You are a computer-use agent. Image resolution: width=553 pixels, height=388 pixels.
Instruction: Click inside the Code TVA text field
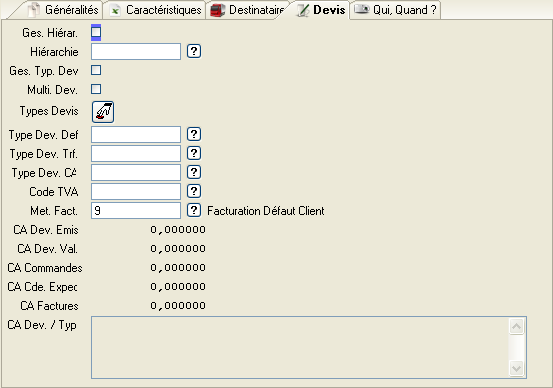[136, 192]
